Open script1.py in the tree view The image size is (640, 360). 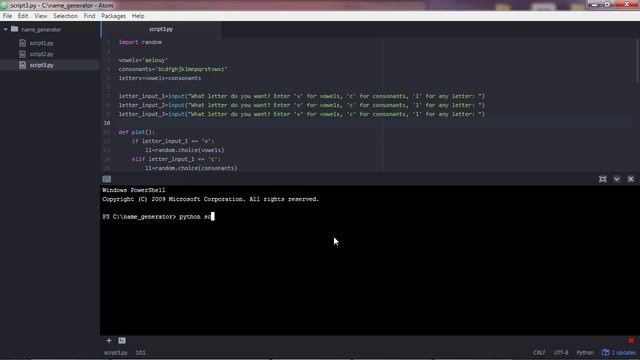point(41,43)
